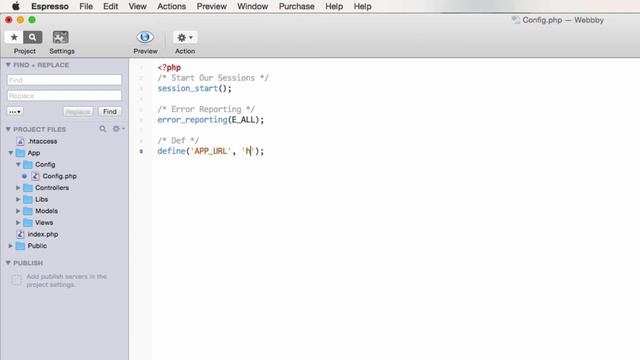
Task: Open the Preview menu
Action: point(211,6)
